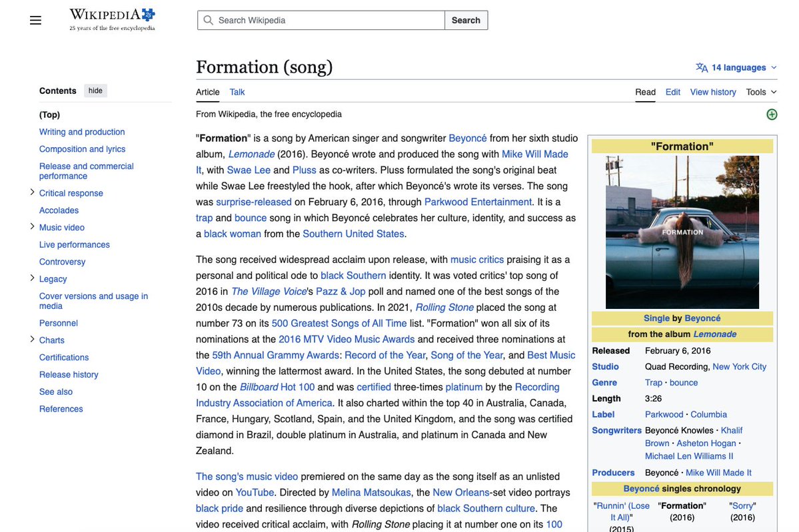Open Asheton Hogan songwriter link

[706, 443]
